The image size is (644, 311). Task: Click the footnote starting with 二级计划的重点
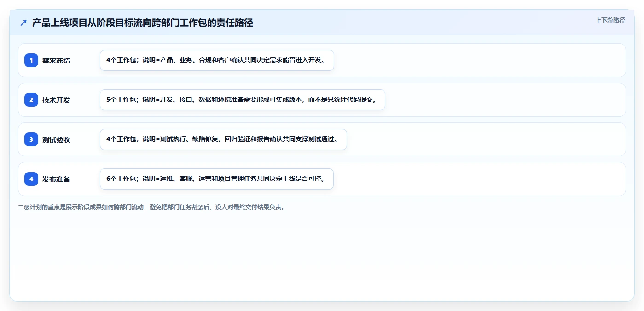click(x=151, y=207)
